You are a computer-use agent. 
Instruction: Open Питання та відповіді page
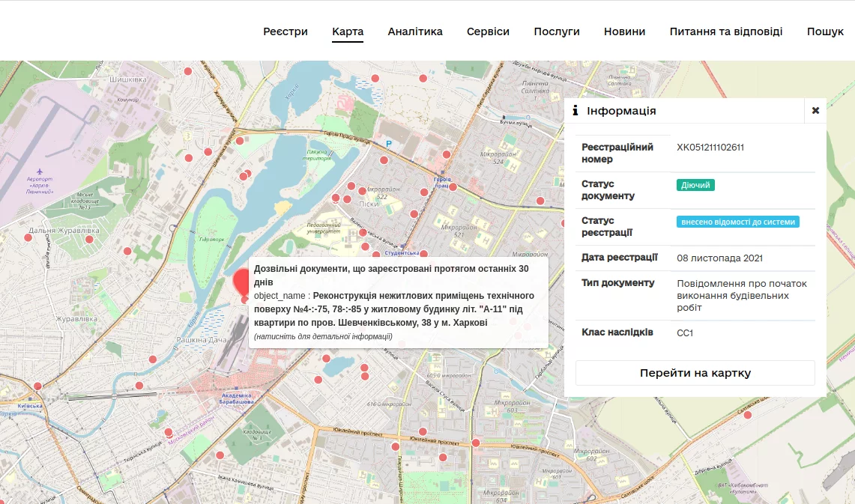click(x=725, y=31)
